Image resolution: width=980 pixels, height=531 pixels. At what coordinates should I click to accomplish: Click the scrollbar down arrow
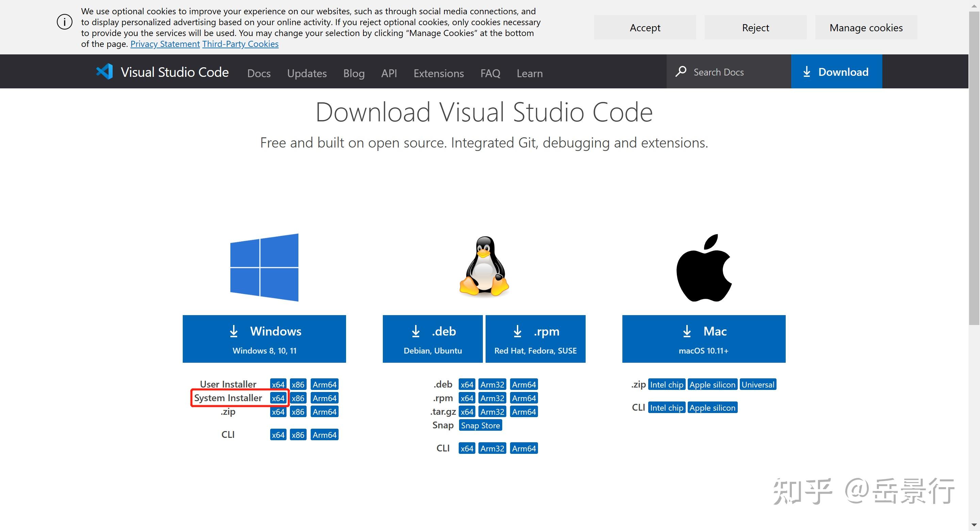[974, 525]
